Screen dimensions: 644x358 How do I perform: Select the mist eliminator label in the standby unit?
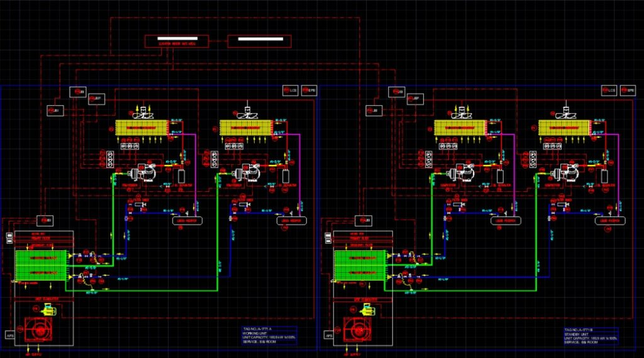click(x=365, y=299)
